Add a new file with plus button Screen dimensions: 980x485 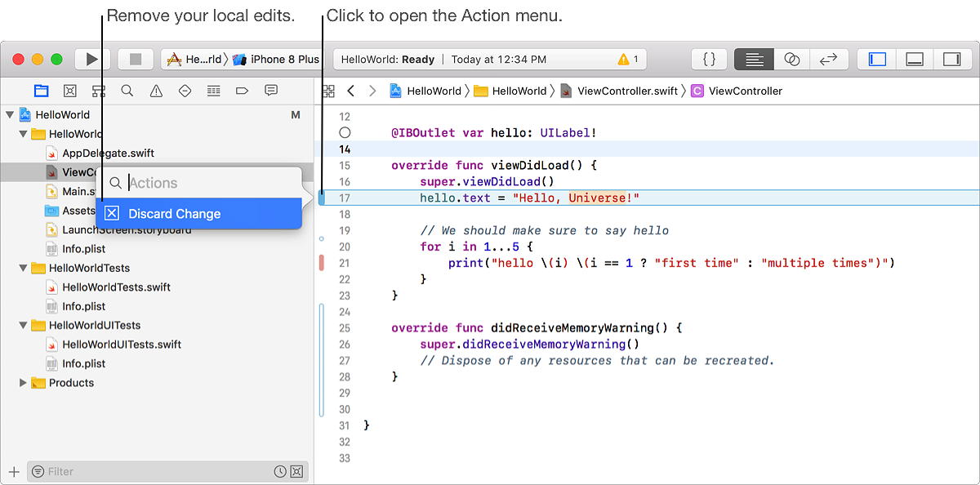pos(14,471)
